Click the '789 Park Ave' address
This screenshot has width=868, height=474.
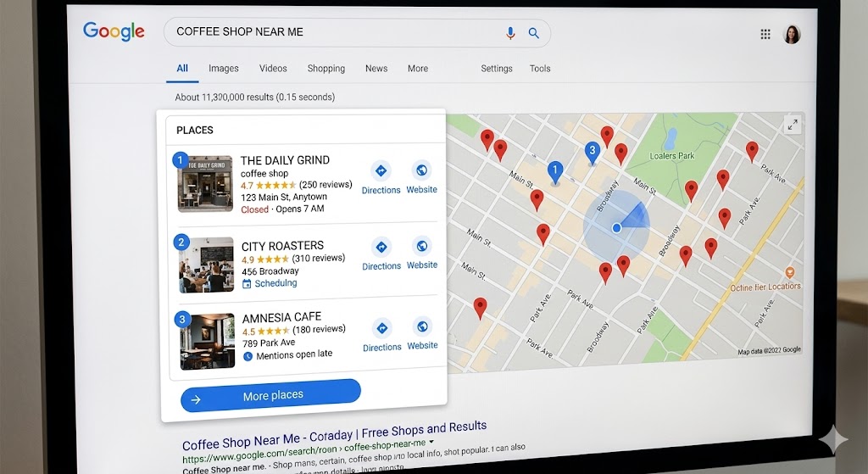269,343
